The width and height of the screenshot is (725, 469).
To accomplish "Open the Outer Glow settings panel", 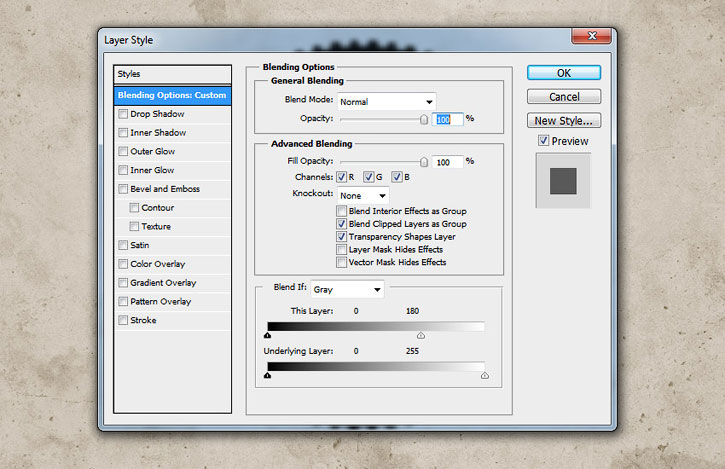I will (153, 151).
